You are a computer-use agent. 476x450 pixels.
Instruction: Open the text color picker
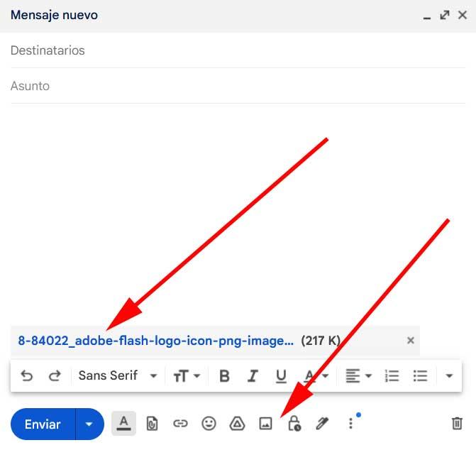pyautogui.click(x=316, y=376)
